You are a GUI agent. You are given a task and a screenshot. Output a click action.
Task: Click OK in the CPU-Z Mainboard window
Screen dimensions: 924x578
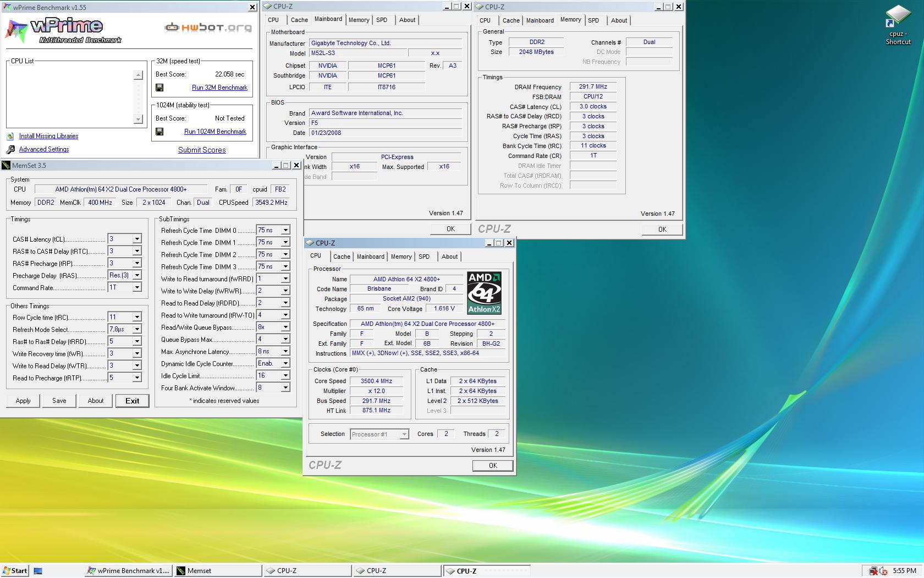(450, 229)
